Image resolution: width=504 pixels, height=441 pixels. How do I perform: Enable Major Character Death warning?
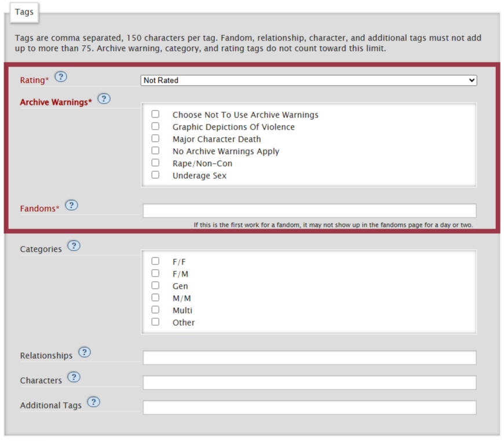pos(155,138)
